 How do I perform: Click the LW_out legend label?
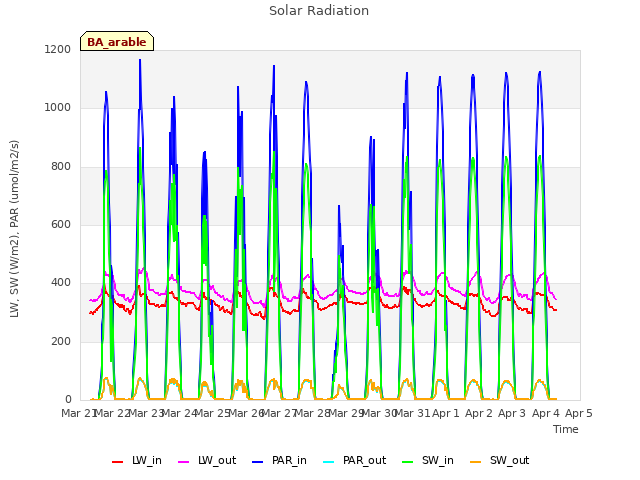[x=217, y=460]
